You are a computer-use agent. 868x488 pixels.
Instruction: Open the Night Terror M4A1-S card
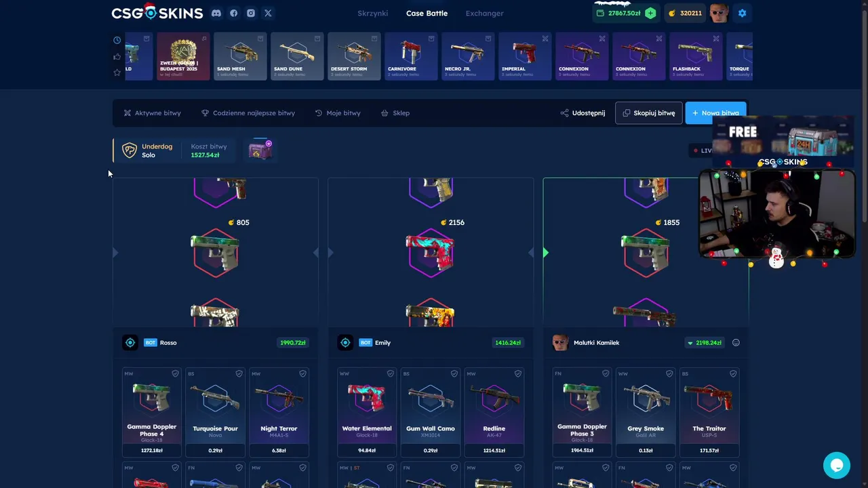pyautogui.click(x=279, y=412)
